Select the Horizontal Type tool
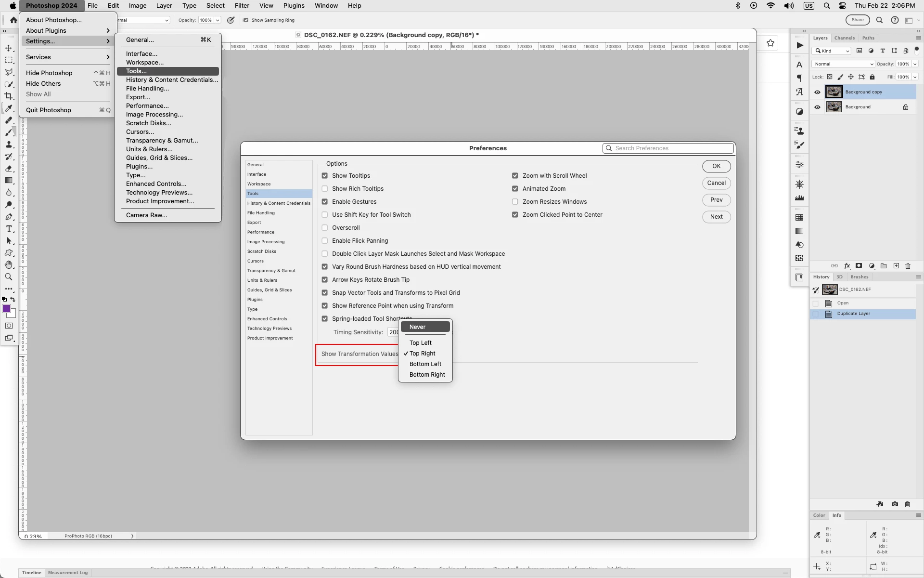Viewport: 924px width, 578px height. [x=9, y=229]
